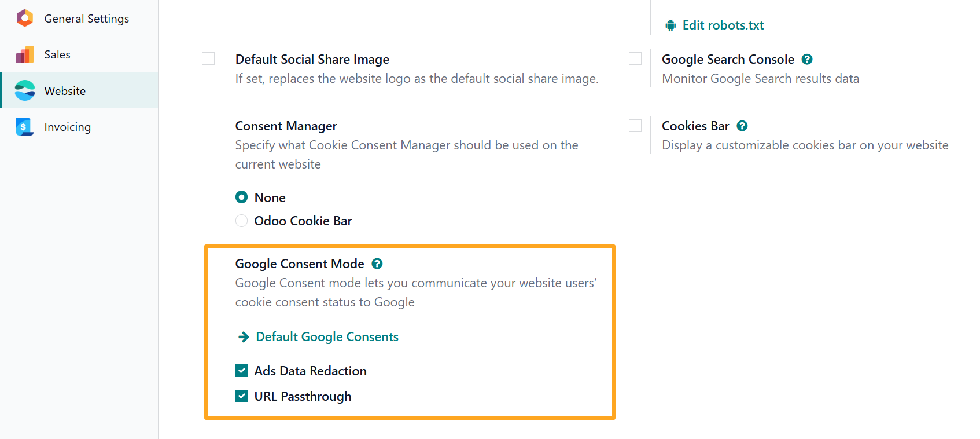The image size is (980, 439).
Task: Click the Website app icon
Action: (x=24, y=90)
